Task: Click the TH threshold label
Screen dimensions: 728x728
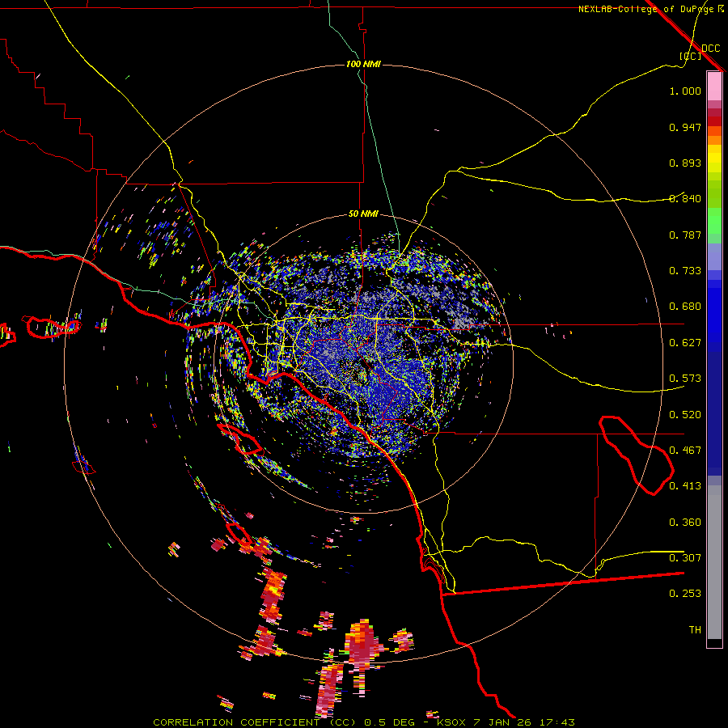Action: pos(695,630)
